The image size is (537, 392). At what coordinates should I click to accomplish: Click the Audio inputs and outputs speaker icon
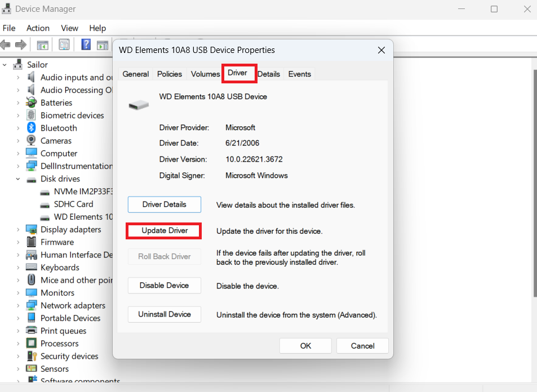tap(31, 77)
